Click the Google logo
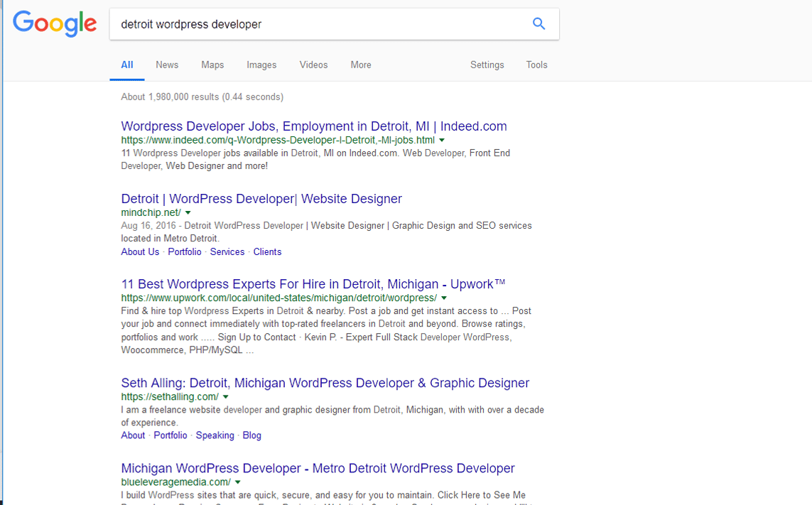The height and width of the screenshot is (505, 812). 55,24
